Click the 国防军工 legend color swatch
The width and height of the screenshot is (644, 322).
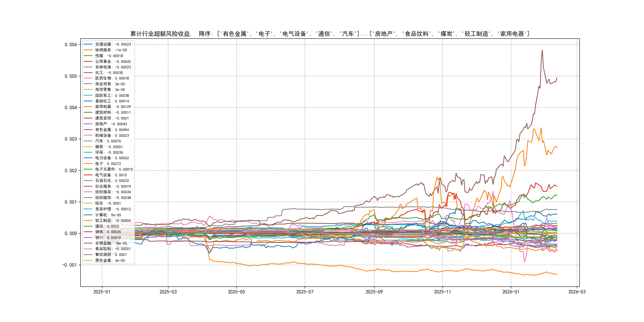point(88,95)
